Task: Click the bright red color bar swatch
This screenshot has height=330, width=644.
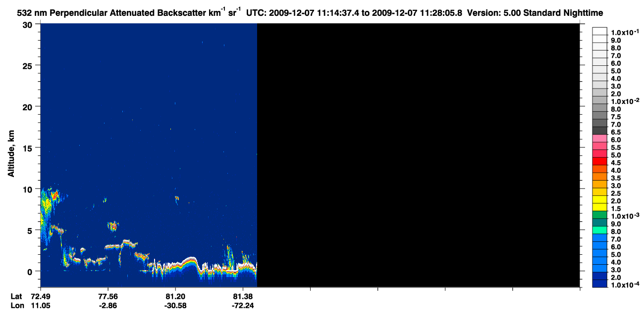Action: coord(599,161)
